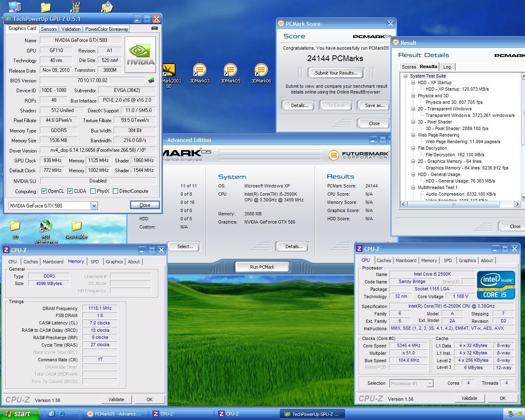Open the Processor #1 selection dropdown

click(x=430, y=383)
